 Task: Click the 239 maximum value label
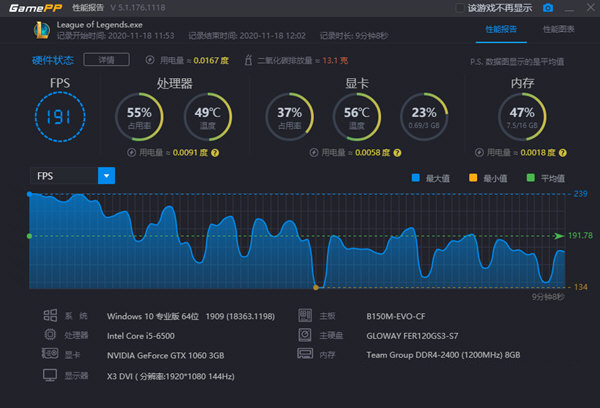click(x=580, y=194)
